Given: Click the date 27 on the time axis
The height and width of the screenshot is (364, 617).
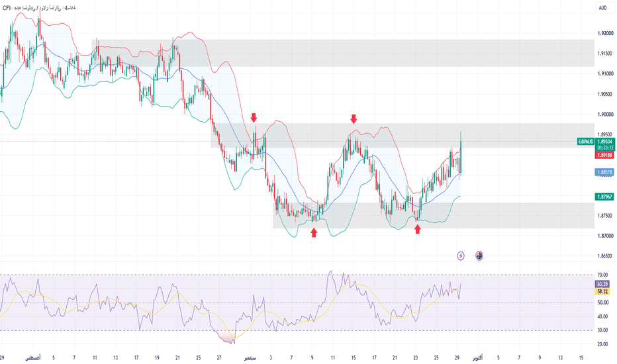Looking at the screenshot, I should point(219,358).
